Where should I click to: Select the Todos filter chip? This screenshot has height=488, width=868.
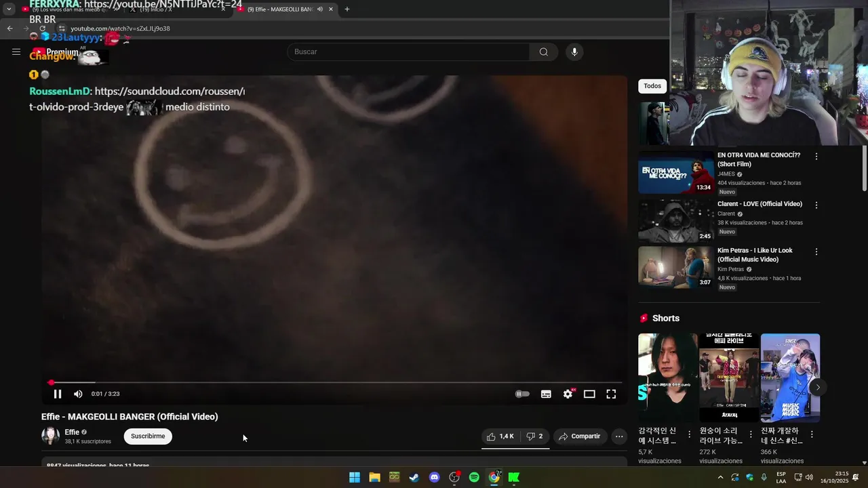click(x=652, y=86)
